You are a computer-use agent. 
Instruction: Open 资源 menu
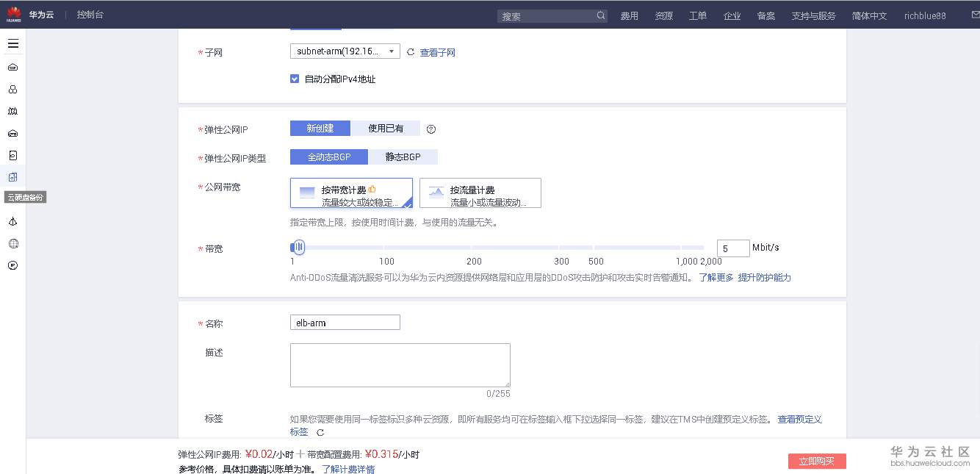(664, 15)
